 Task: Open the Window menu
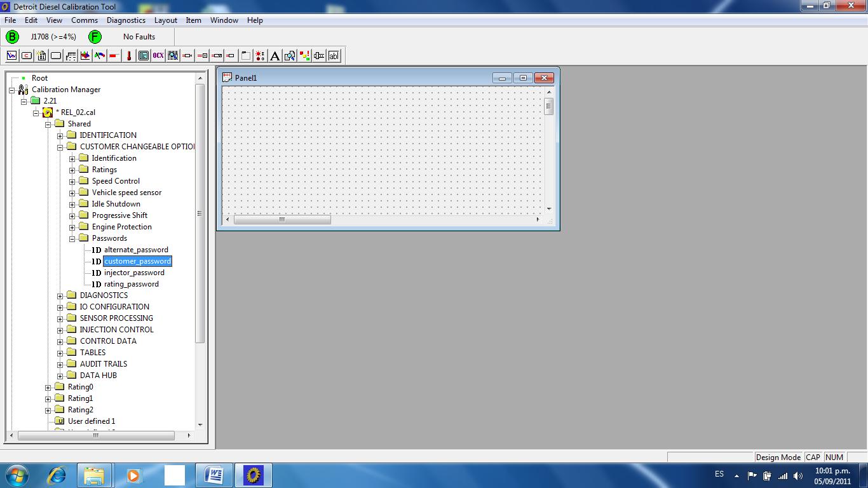tap(224, 20)
